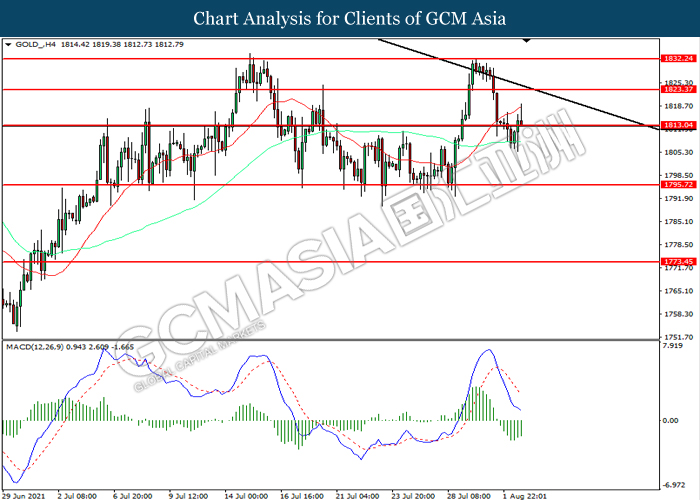Click the 1813.04 price level tag

click(677, 125)
